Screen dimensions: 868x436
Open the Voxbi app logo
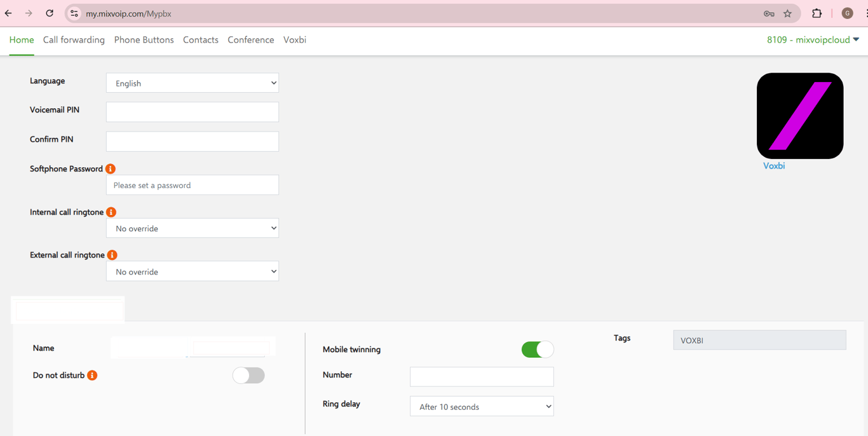[x=799, y=116]
